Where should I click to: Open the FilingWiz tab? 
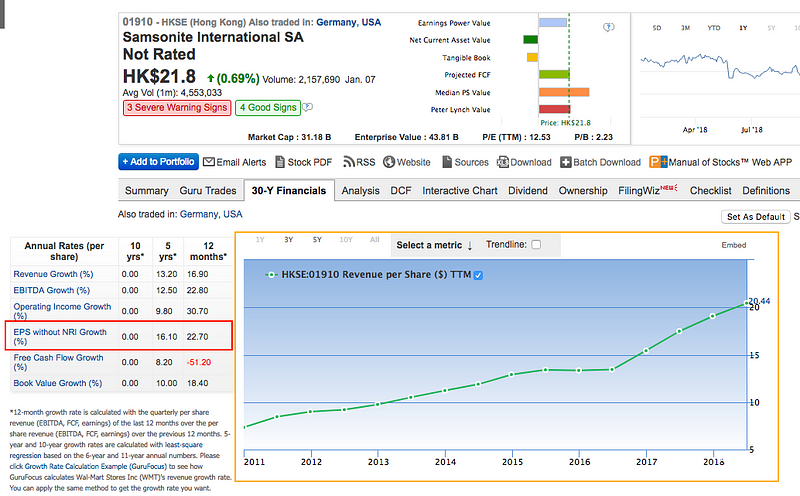pyautogui.click(x=647, y=190)
